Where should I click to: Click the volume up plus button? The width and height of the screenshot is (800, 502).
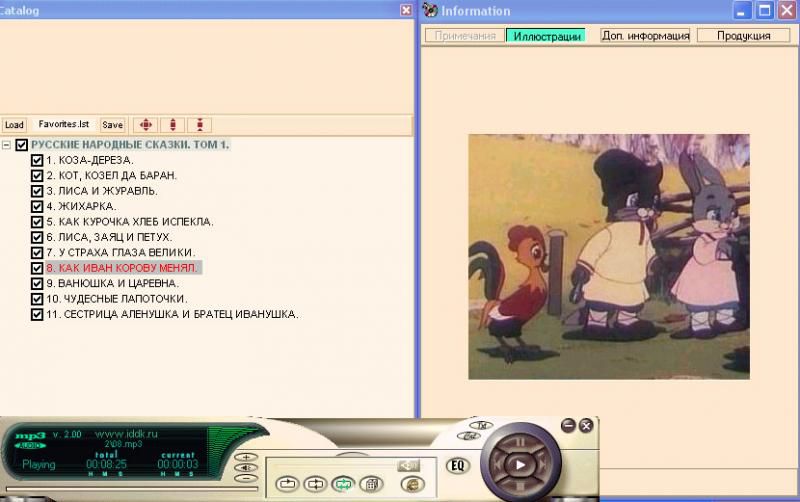246,457
